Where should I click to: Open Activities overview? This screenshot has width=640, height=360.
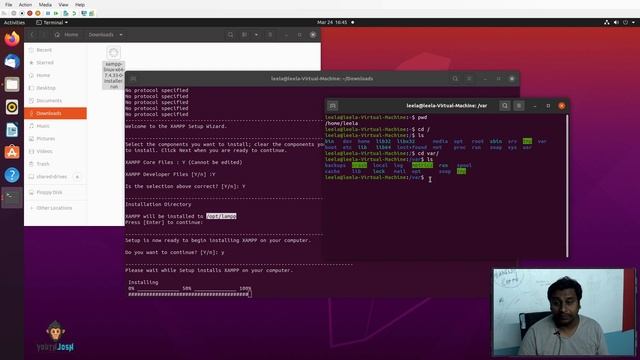click(14, 22)
